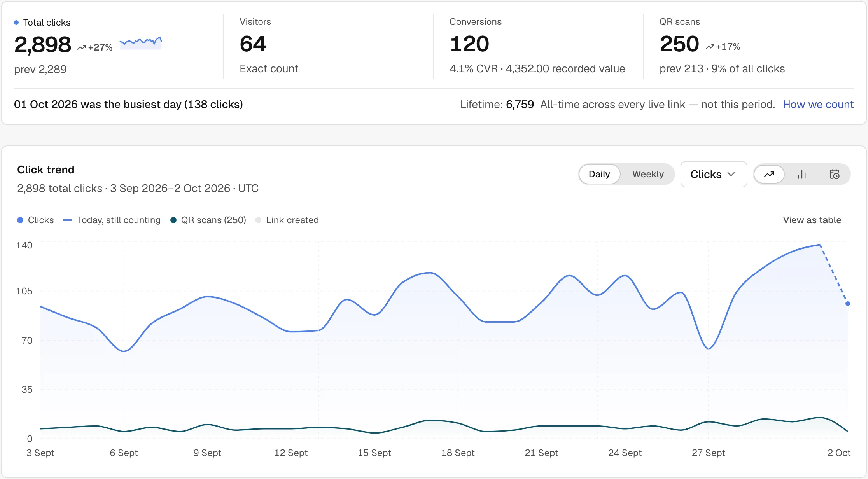This screenshot has width=868, height=479.
Task: Select the Daily granularity toggle
Action: coord(599,174)
